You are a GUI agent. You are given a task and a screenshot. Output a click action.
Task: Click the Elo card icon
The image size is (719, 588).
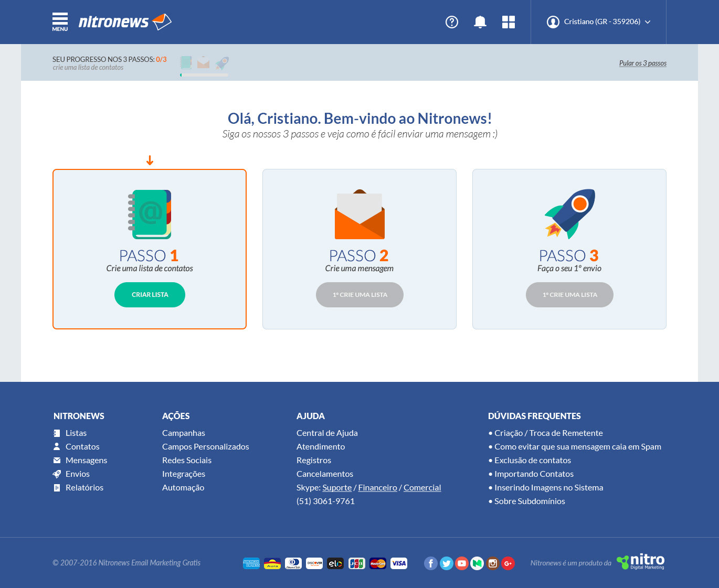point(335,563)
